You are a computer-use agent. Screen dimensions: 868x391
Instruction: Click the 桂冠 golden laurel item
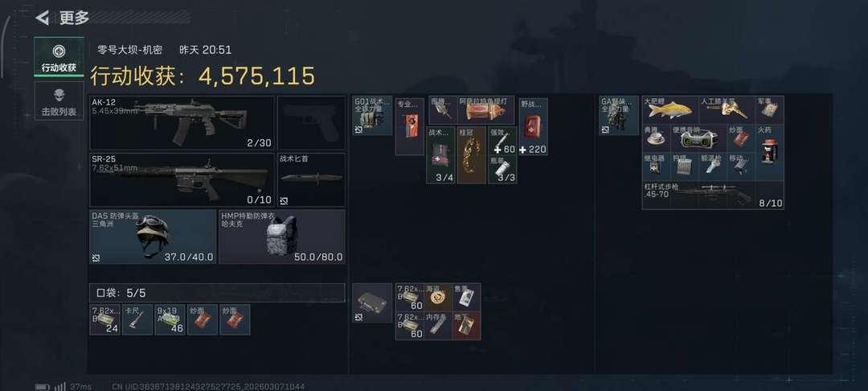[473, 155]
